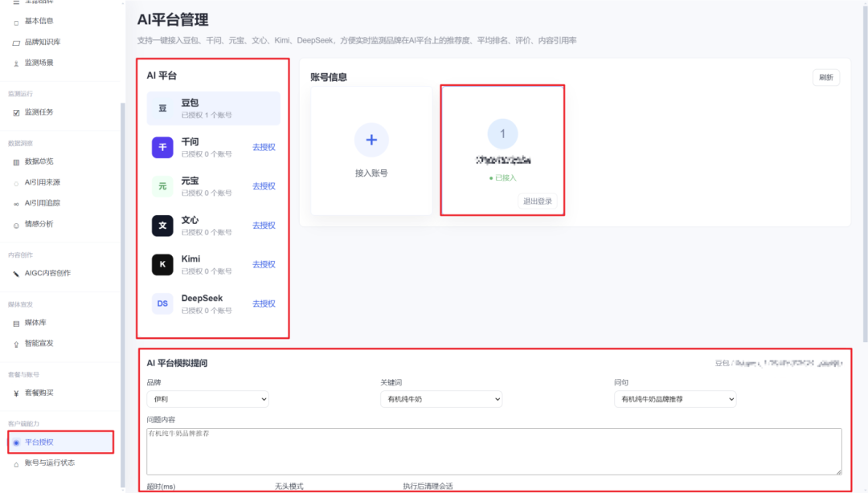The image size is (868, 493).
Task: Click the dark 文心 platform icon
Action: tap(162, 225)
